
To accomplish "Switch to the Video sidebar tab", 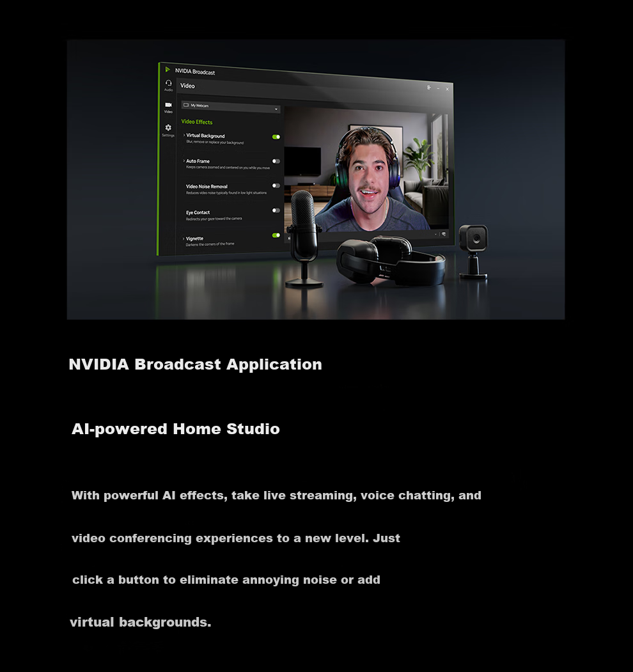I will click(x=168, y=107).
